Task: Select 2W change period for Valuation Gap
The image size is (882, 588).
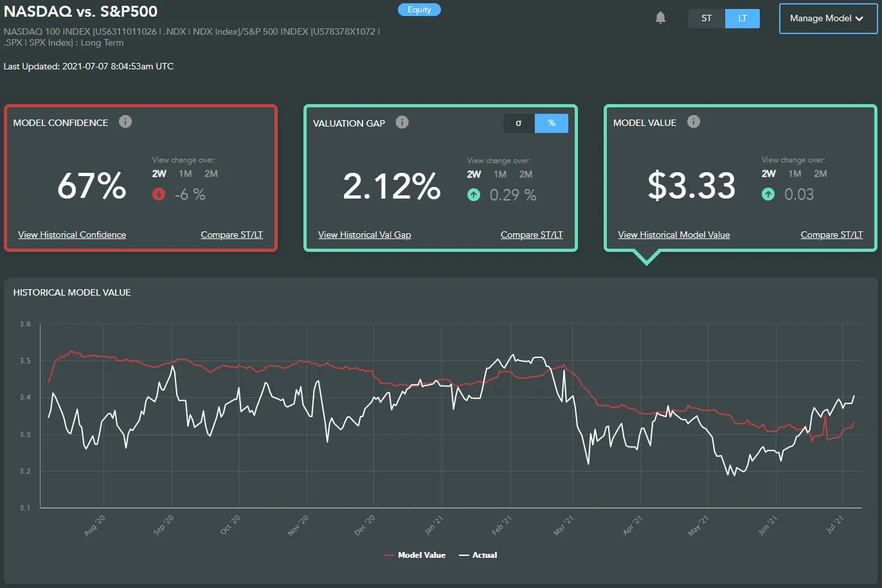Action: (474, 174)
